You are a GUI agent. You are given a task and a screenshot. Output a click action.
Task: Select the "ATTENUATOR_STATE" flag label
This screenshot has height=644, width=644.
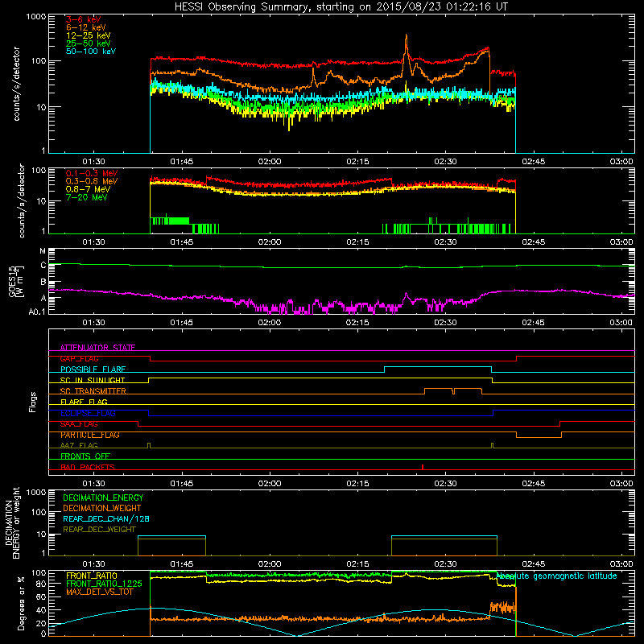coord(97,348)
